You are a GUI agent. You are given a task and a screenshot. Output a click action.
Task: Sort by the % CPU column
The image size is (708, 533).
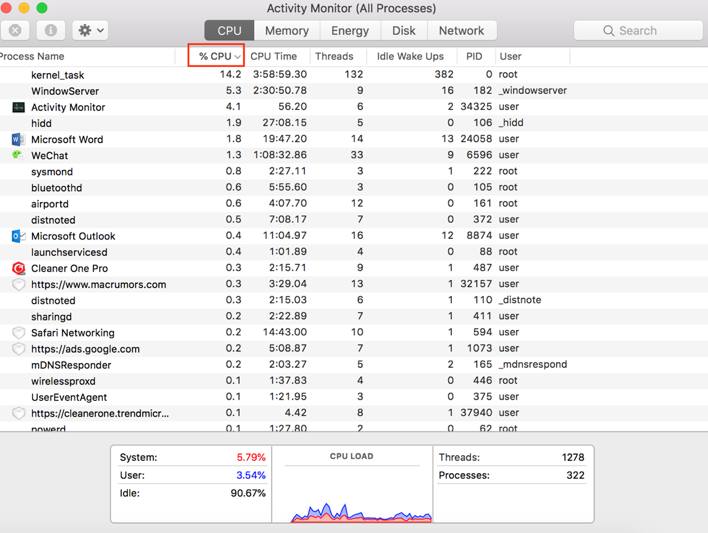[x=216, y=56]
